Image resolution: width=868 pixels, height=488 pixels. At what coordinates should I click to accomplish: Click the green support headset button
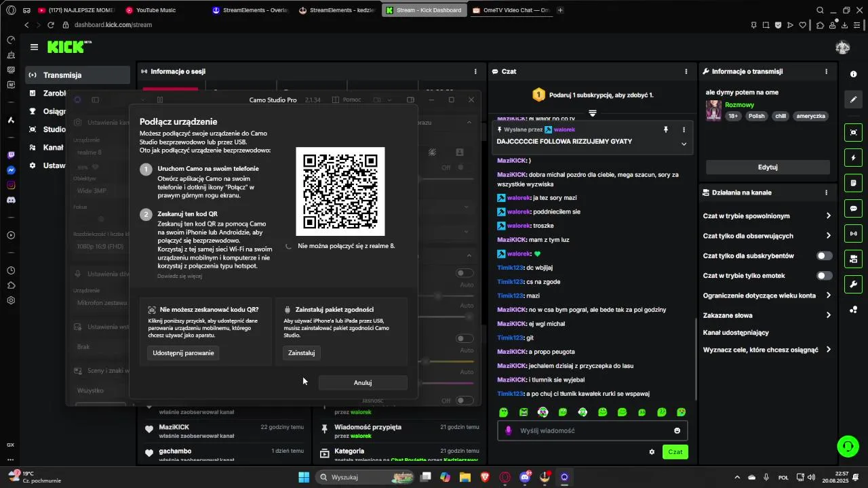click(x=848, y=446)
